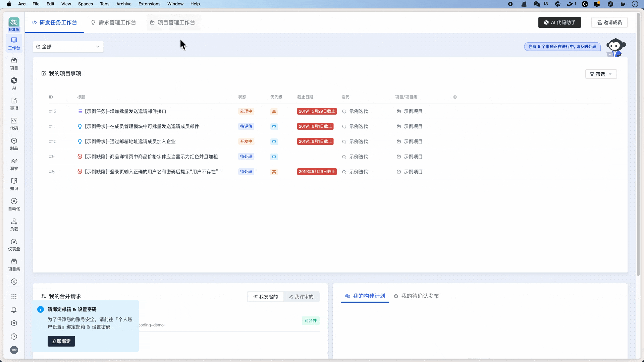Open the 知识 (Knowledge) sidebar icon
Image resolution: width=644 pixels, height=362 pixels.
tap(14, 184)
